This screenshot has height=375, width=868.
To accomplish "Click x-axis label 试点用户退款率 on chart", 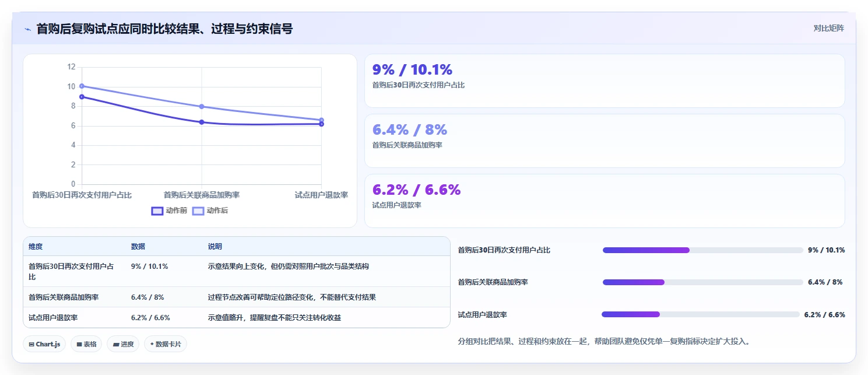I will tap(321, 195).
